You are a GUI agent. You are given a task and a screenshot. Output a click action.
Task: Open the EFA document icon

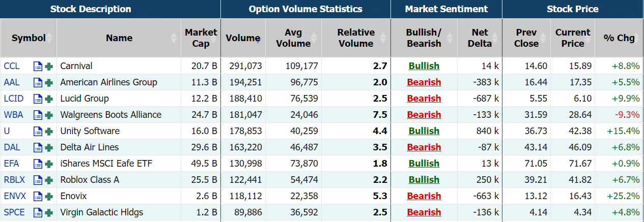pyautogui.click(x=38, y=164)
